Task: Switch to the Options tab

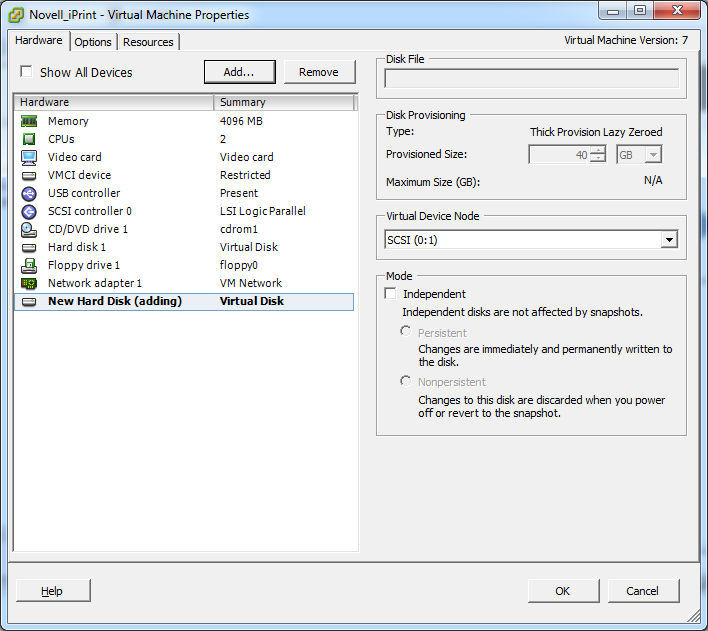Action: point(93,42)
